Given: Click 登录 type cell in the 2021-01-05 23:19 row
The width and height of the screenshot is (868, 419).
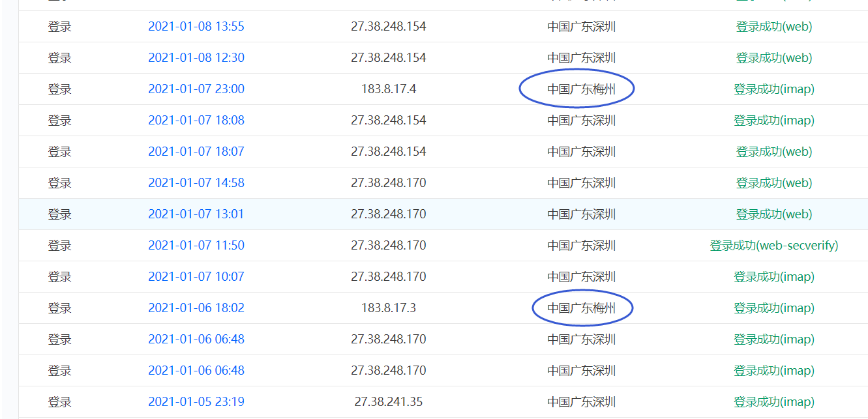Looking at the screenshot, I should tap(59, 402).
